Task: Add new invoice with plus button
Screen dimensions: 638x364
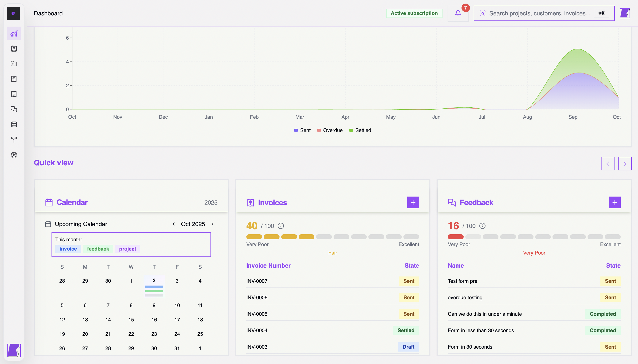Action: [413, 202]
